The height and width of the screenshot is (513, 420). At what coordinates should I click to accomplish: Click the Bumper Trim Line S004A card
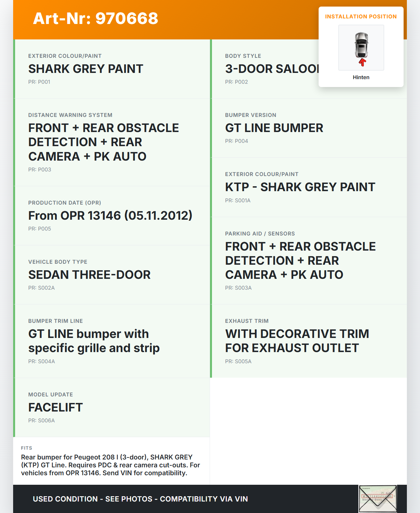(112, 341)
